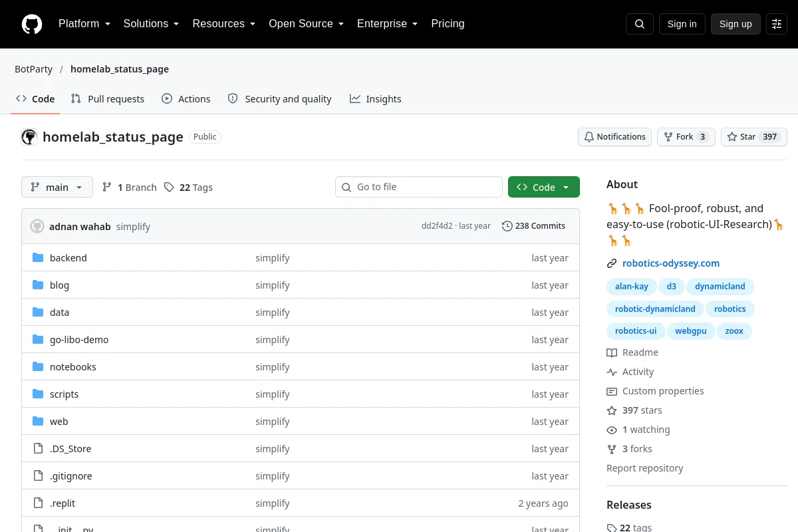Select the zoox topic tag

pos(734,331)
